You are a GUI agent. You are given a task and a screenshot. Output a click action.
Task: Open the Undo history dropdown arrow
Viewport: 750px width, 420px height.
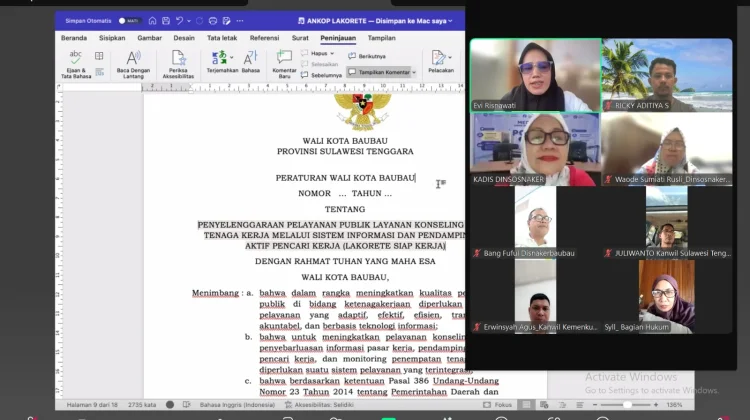click(189, 21)
